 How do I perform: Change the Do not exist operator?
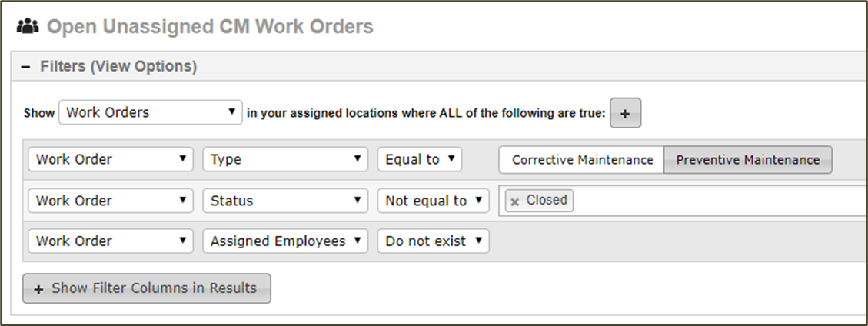pyautogui.click(x=434, y=241)
